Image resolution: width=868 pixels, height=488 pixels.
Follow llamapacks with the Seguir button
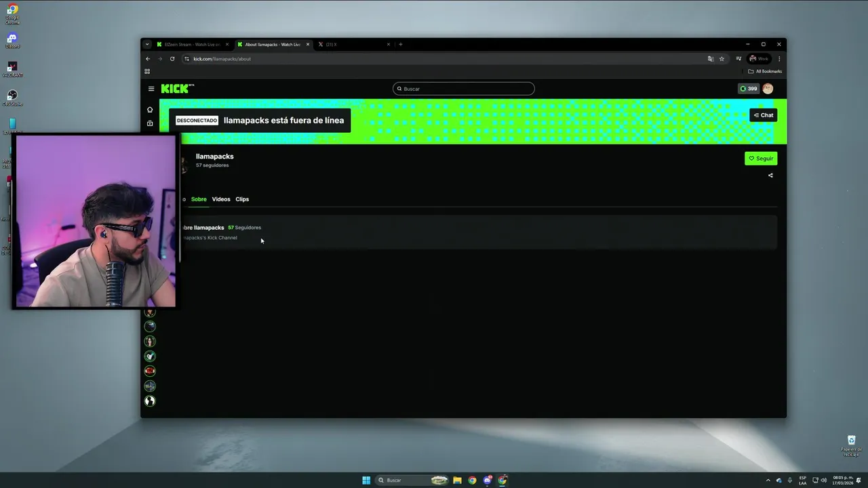click(x=761, y=159)
